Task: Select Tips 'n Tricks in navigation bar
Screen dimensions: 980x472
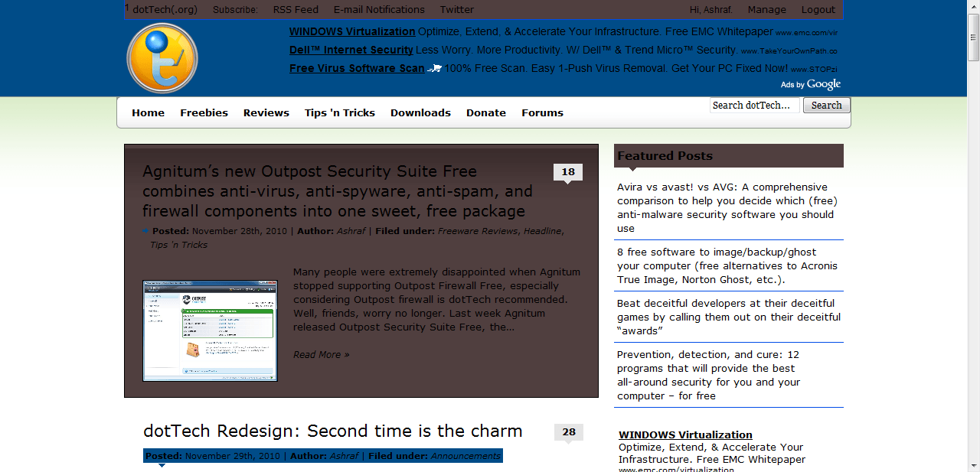Action: click(340, 112)
